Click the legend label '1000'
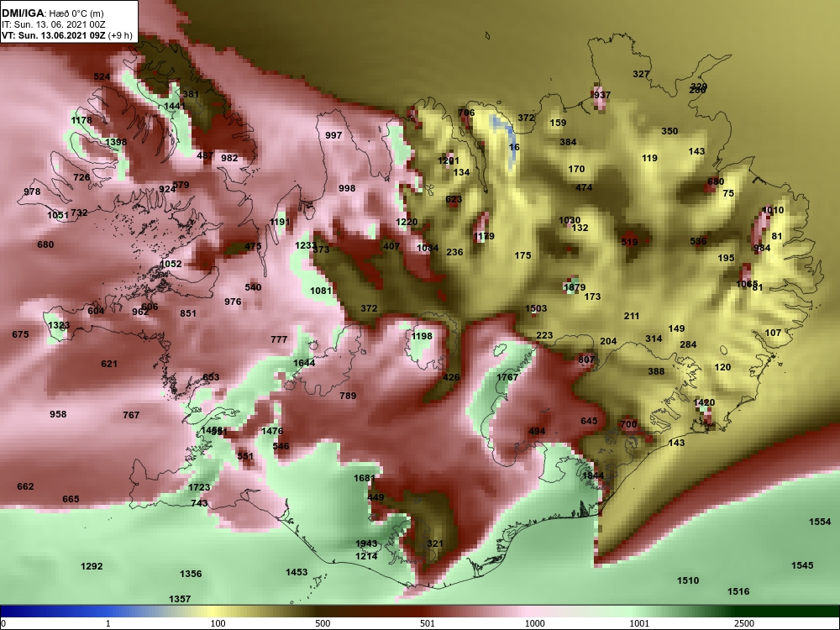The width and height of the screenshot is (840, 630). point(534,623)
